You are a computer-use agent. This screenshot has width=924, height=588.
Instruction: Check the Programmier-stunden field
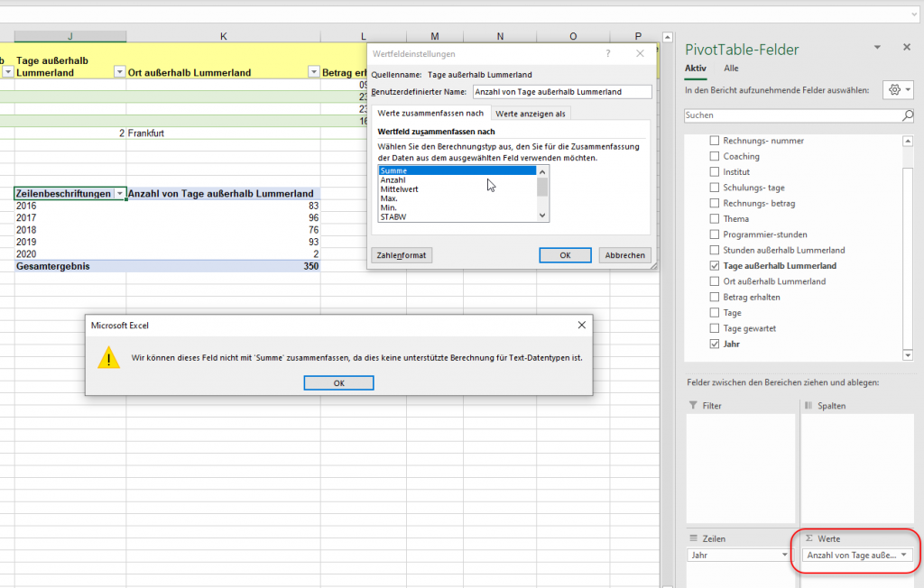[715, 234]
